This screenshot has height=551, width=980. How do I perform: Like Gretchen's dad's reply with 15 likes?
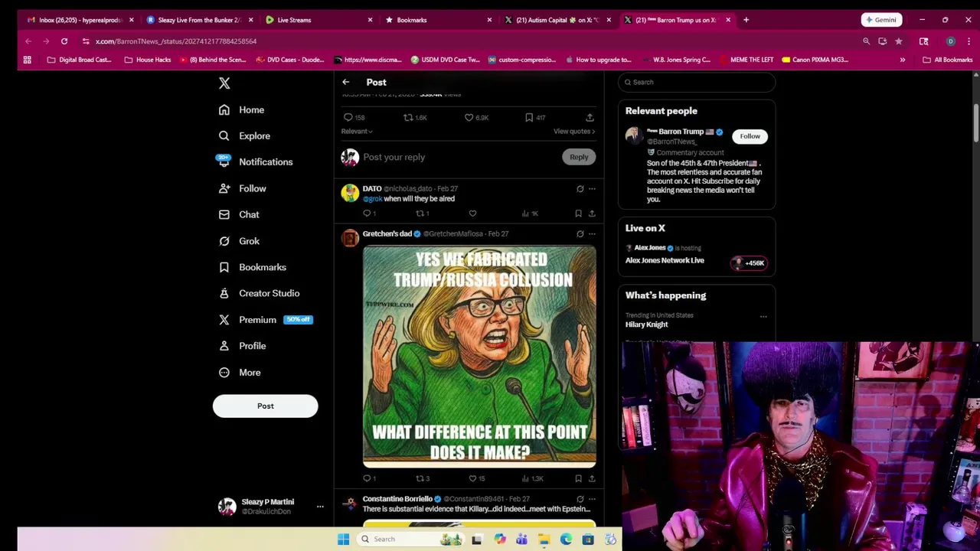click(476, 478)
